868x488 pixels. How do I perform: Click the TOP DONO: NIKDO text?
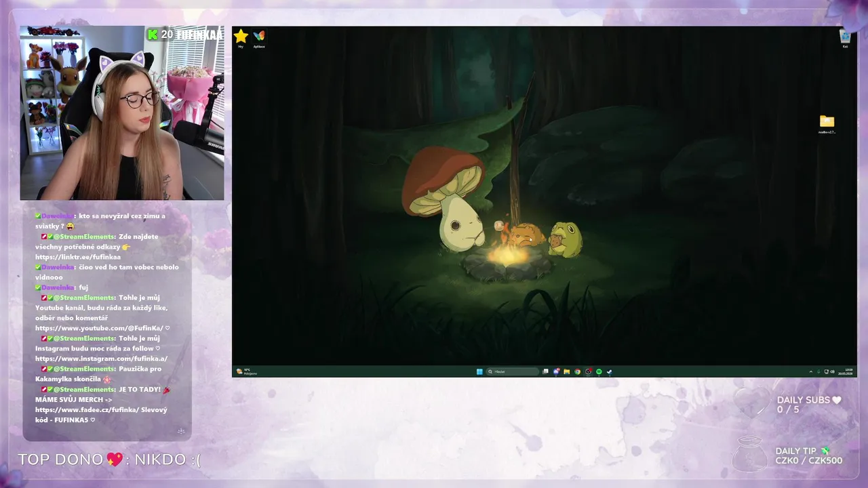pyautogui.click(x=109, y=460)
